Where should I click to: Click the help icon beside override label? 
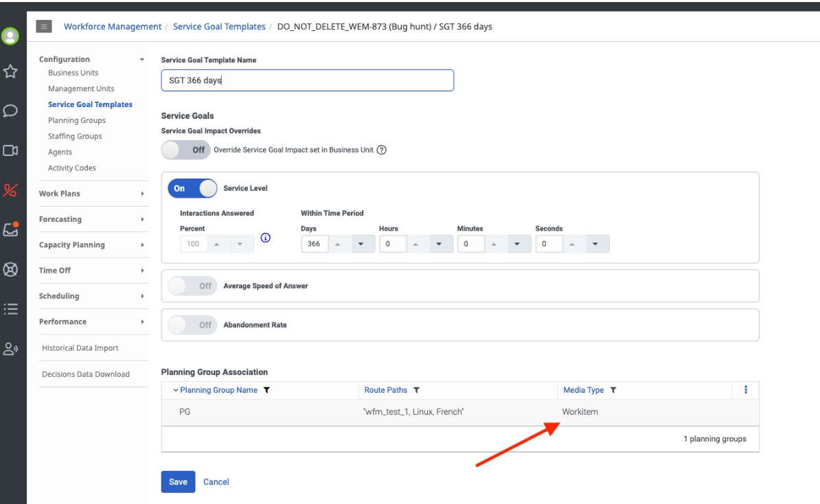382,150
